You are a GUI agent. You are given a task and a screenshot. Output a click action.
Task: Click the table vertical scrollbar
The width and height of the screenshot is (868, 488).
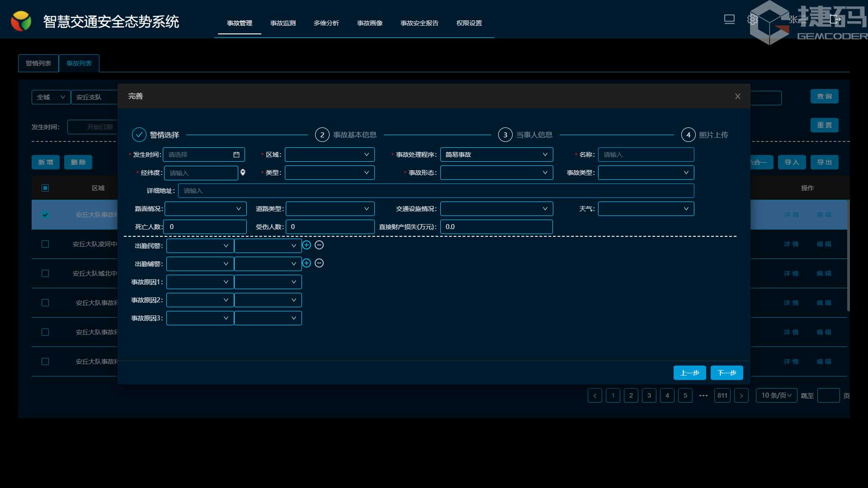(848, 256)
